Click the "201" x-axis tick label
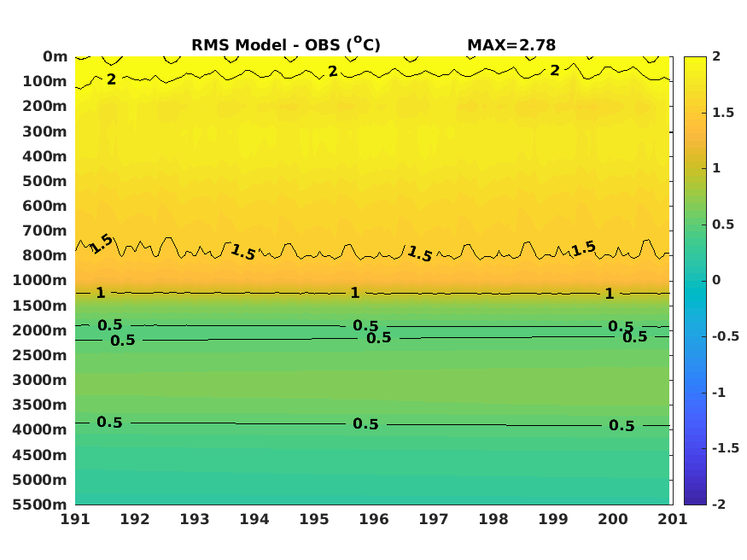The width and height of the screenshot is (747, 560). pos(673,519)
